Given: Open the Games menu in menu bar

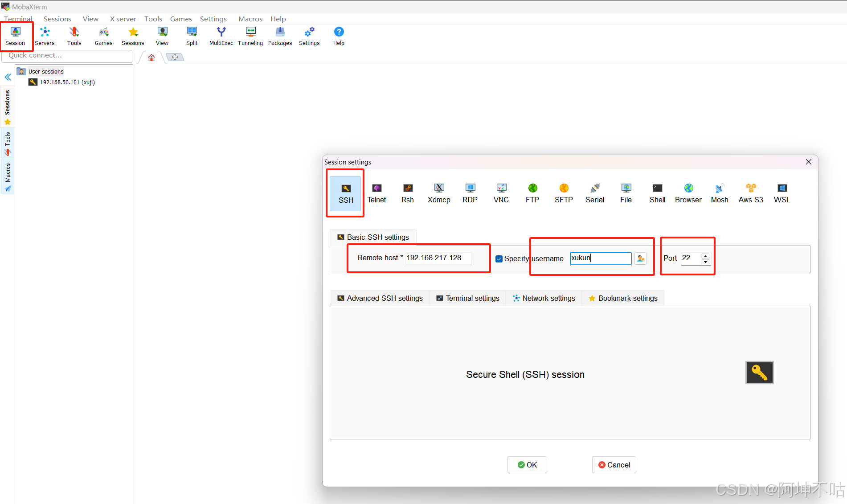Looking at the screenshot, I should (x=181, y=19).
